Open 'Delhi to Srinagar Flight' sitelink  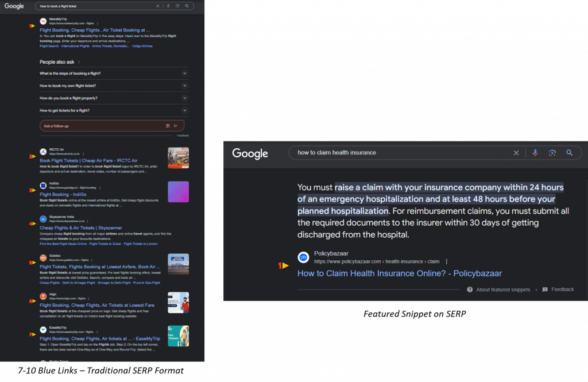pyautogui.click(x=78, y=283)
